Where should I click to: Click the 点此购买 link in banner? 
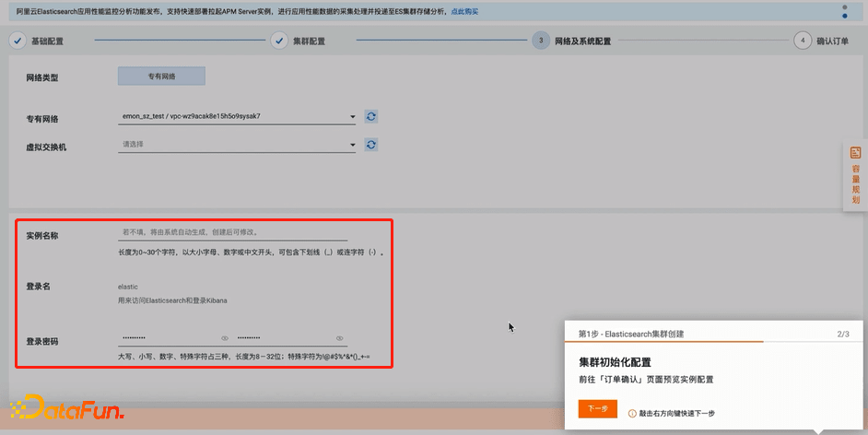point(464,12)
